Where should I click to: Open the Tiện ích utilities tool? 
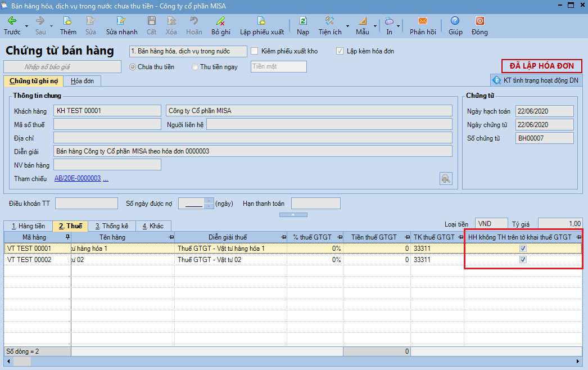coord(330,26)
